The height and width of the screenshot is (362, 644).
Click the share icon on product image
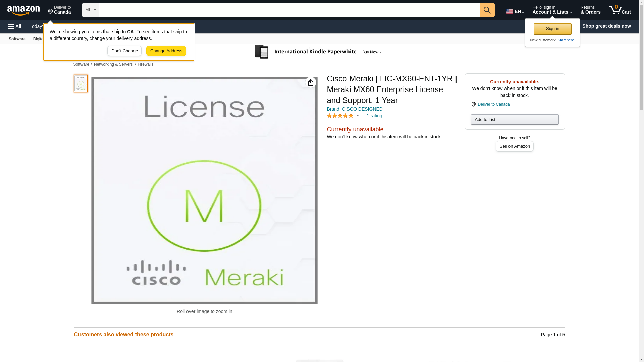coord(311,82)
